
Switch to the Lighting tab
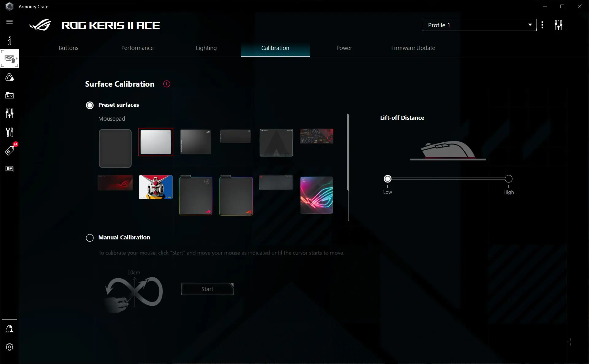click(206, 48)
